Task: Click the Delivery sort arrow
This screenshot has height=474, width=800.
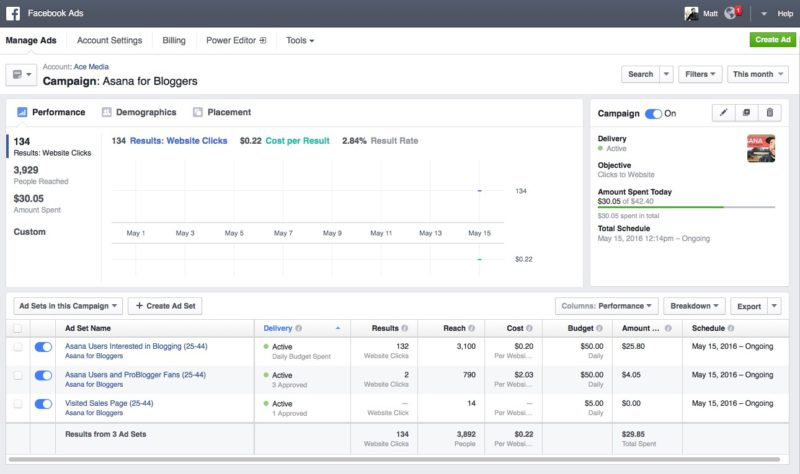Action: [x=338, y=329]
